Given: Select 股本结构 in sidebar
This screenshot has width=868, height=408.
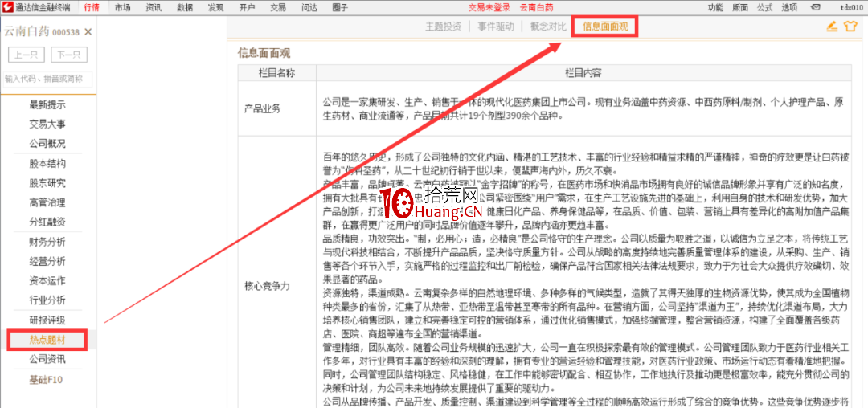Looking at the screenshot, I should point(47,164).
